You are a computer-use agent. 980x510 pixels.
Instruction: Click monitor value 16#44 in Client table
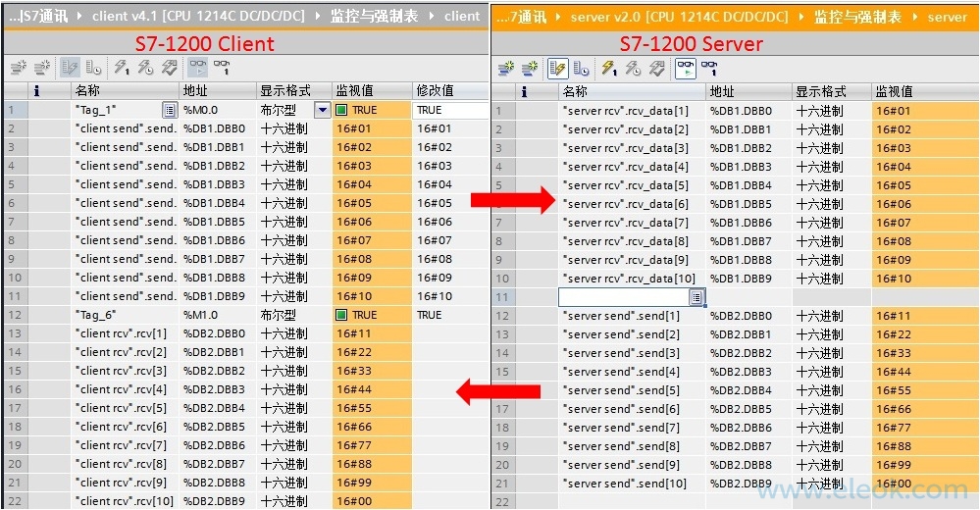(x=372, y=389)
